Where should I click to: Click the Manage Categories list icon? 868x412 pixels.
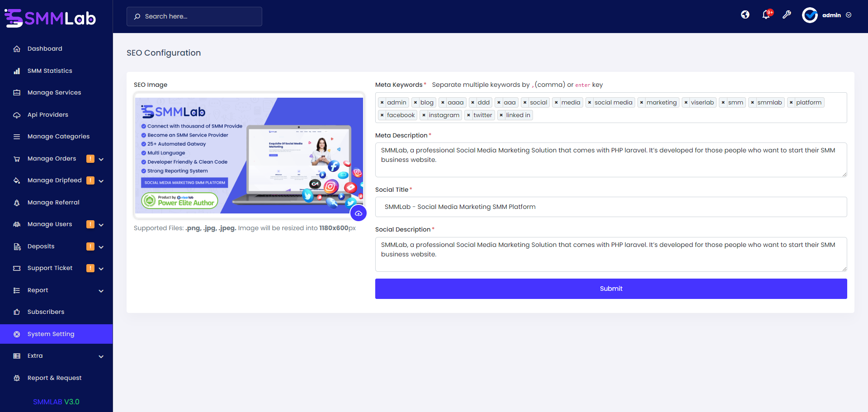point(17,137)
